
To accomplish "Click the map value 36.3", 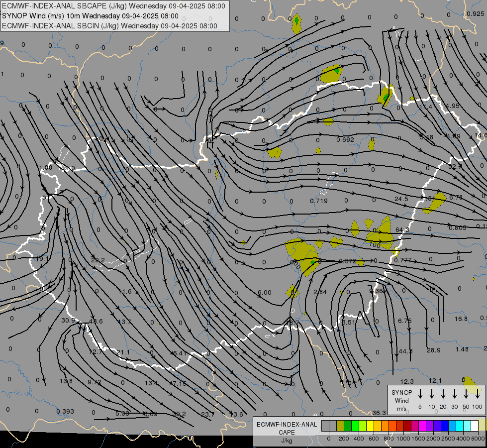I will [x=379, y=413].
